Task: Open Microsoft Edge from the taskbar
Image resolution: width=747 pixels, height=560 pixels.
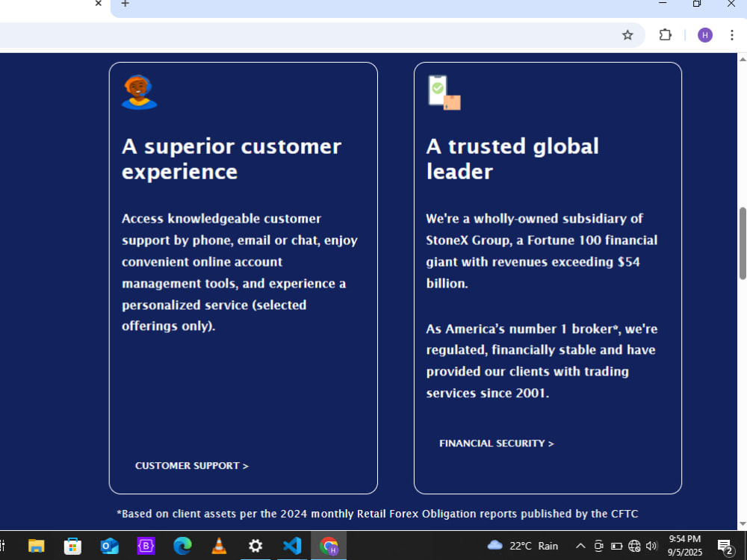Action: tap(181, 546)
